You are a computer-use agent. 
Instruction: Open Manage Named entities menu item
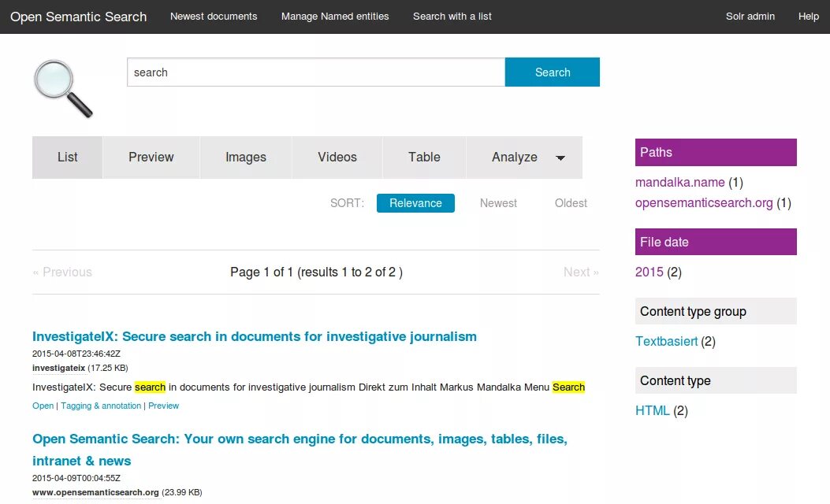pyautogui.click(x=335, y=17)
